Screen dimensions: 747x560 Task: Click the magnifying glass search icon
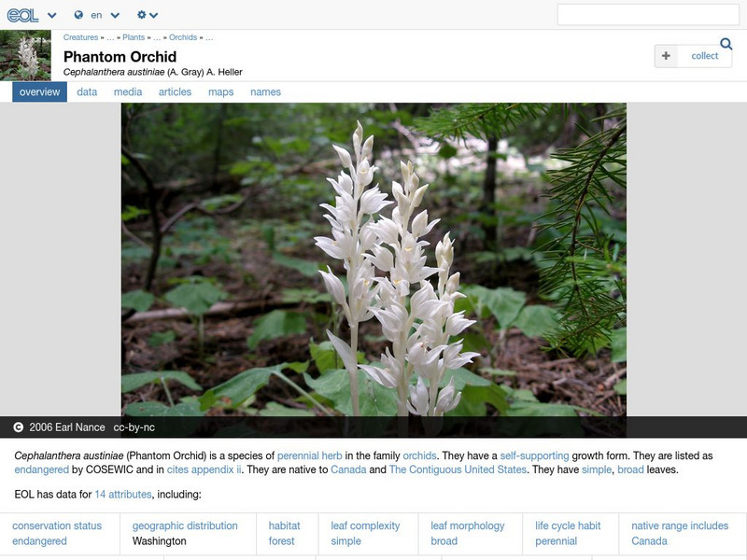[725, 42]
